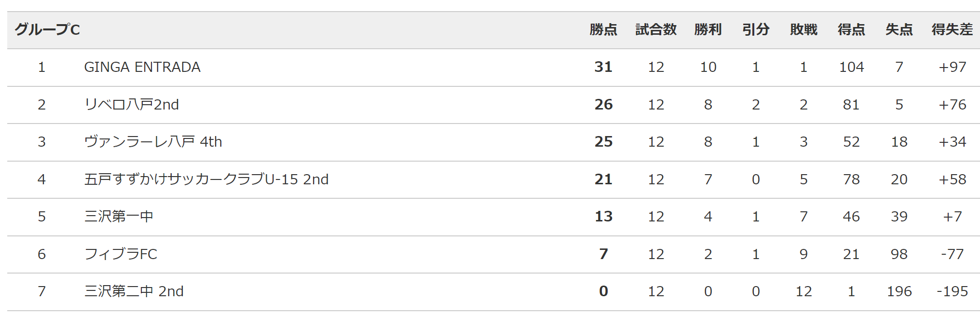Click GINGA ENTRADA's 31 points value
The width and height of the screenshot is (980, 316).
click(x=603, y=67)
